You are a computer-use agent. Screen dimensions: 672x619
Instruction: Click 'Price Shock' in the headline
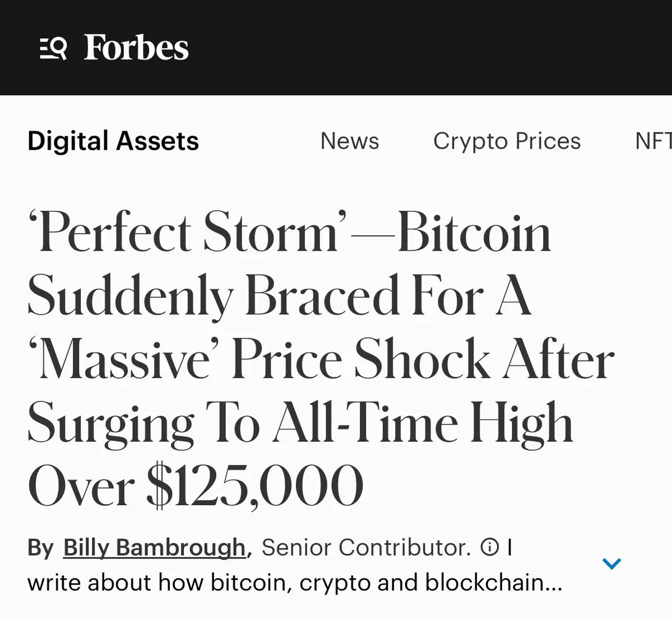point(362,360)
